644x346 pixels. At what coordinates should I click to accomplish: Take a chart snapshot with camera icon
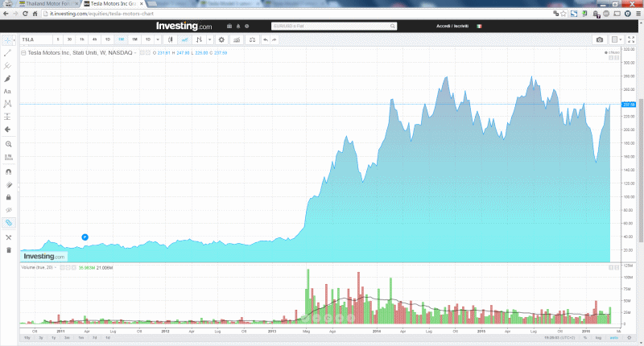click(600, 39)
